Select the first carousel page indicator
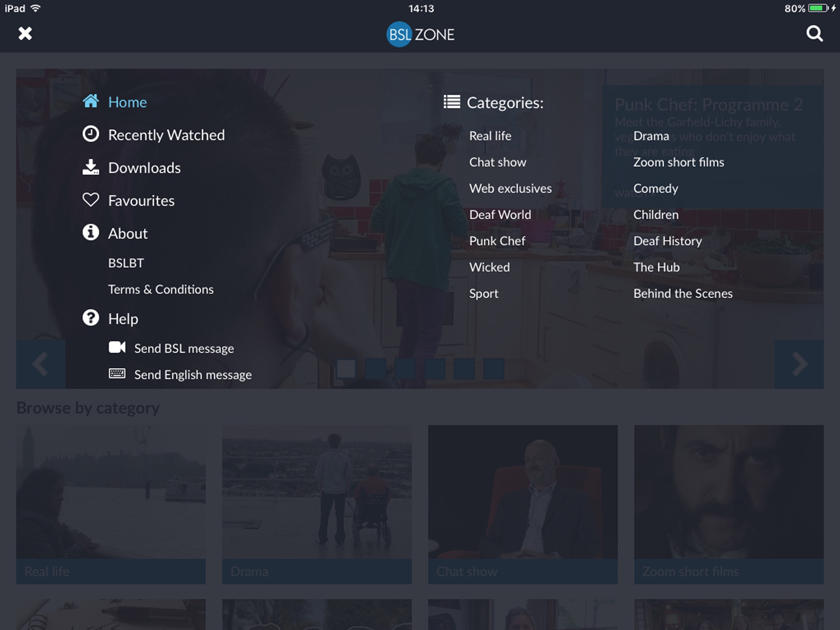The width and height of the screenshot is (840, 630). [x=346, y=369]
